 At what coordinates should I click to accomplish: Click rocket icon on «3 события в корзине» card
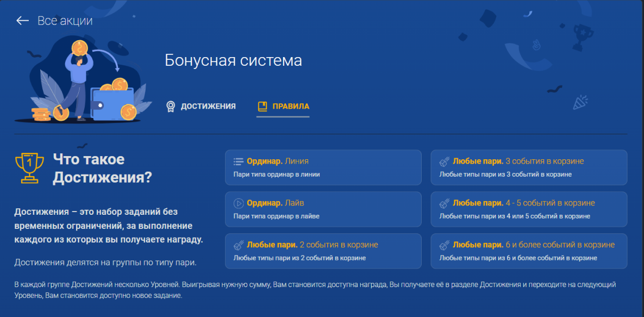click(445, 160)
